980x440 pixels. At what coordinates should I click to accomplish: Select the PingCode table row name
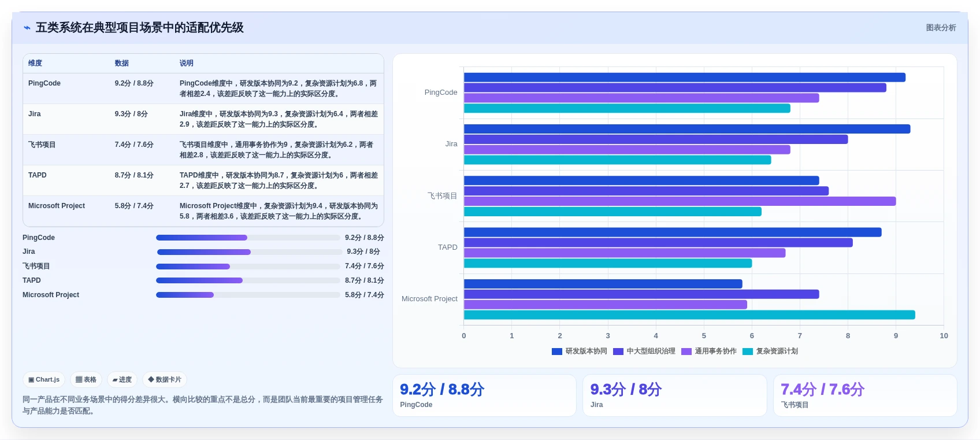(44, 83)
